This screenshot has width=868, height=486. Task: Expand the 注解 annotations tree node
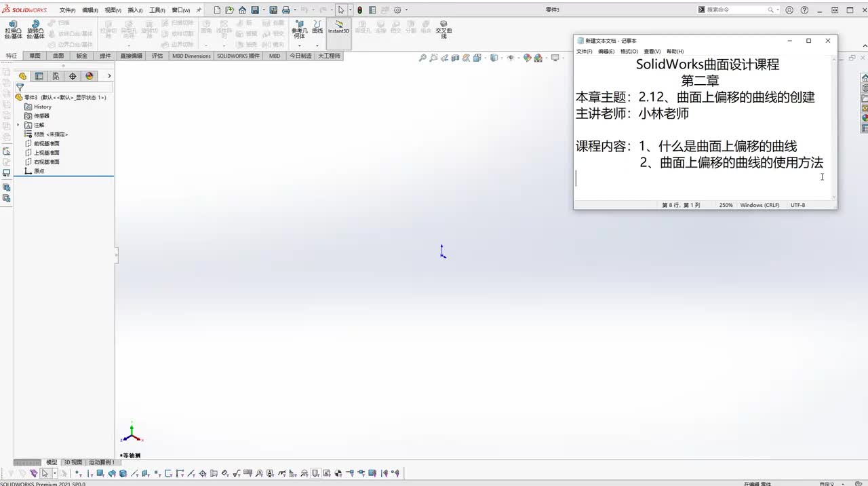pos(18,125)
